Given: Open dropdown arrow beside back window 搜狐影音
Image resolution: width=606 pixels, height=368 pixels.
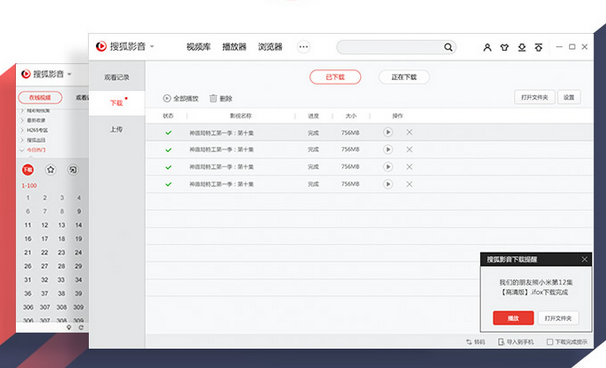Looking at the screenshot, I should (x=70, y=74).
